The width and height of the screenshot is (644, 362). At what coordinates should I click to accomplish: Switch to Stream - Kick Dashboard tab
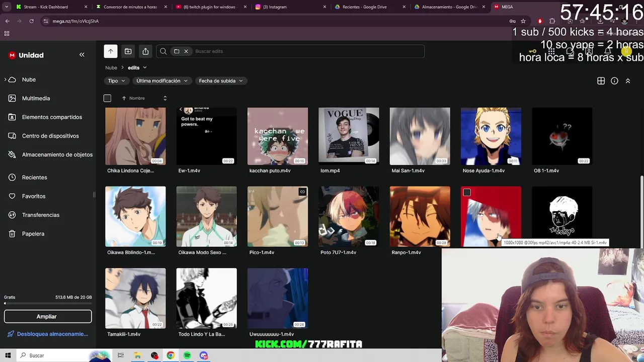coord(50,7)
